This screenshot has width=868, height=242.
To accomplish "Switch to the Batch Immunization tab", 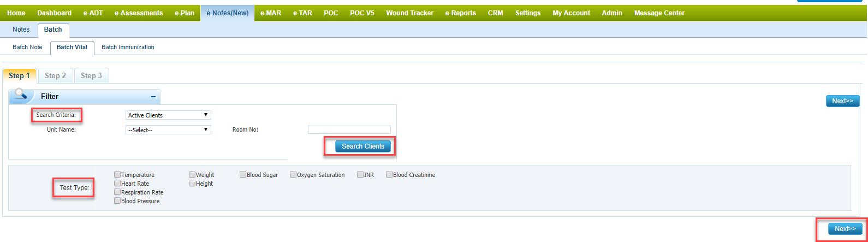I will click(x=128, y=48).
